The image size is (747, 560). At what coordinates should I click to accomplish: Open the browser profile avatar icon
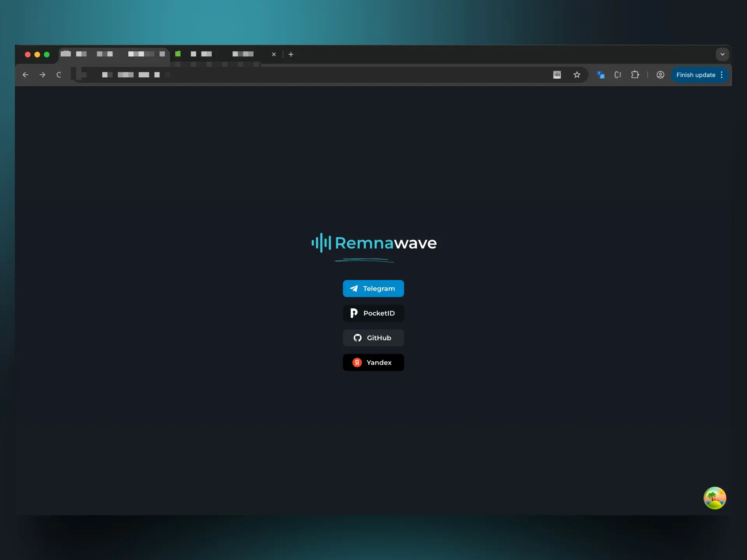point(660,75)
